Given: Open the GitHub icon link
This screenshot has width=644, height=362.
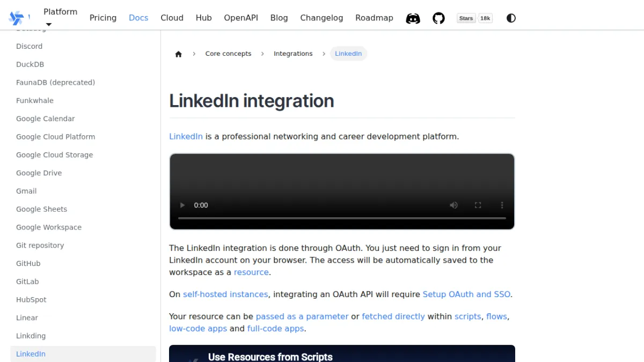Looking at the screenshot, I should pyautogui.click(x=438, y=18).
